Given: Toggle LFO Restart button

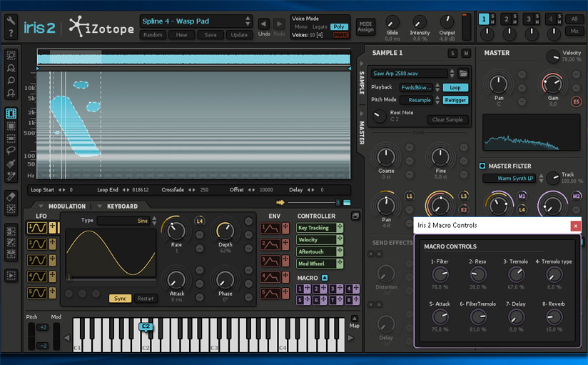Looking at the screenshot, I should pyautogui.click(x=146, y=298).
